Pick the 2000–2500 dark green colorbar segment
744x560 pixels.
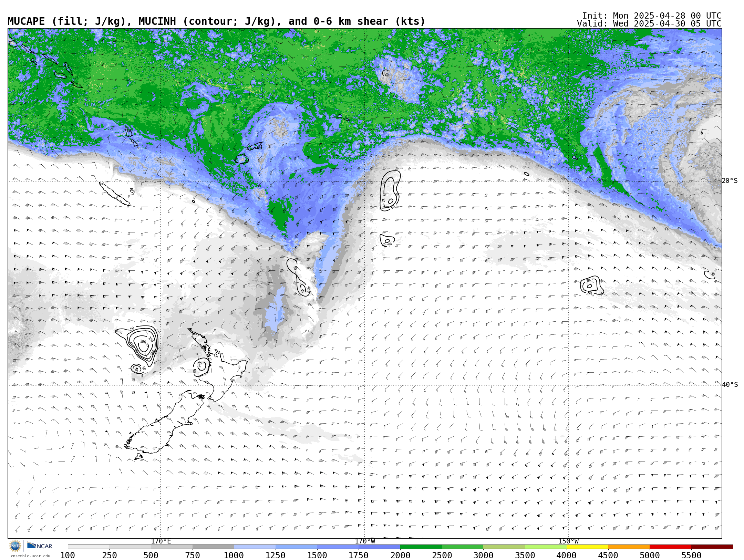[x=421, y=547]
